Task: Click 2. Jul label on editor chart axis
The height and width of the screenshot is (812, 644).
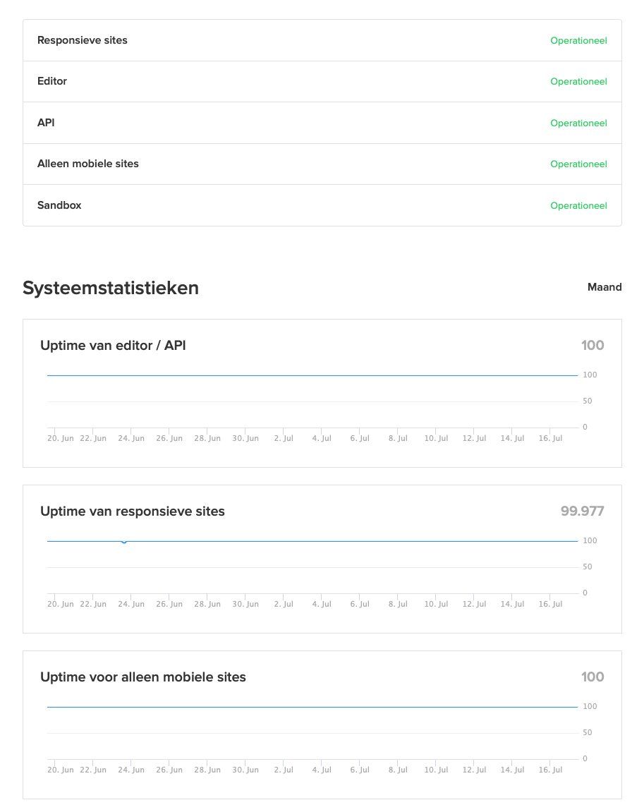Action: (x=284, y=438)
